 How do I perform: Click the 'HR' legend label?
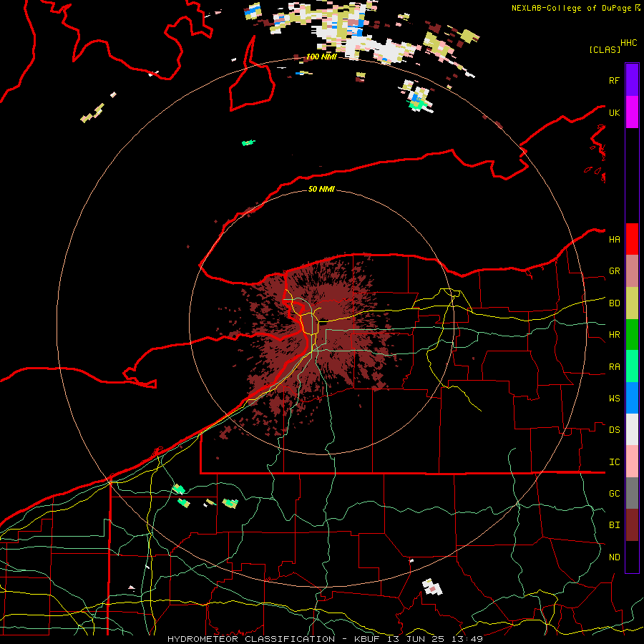pos(615,335)
